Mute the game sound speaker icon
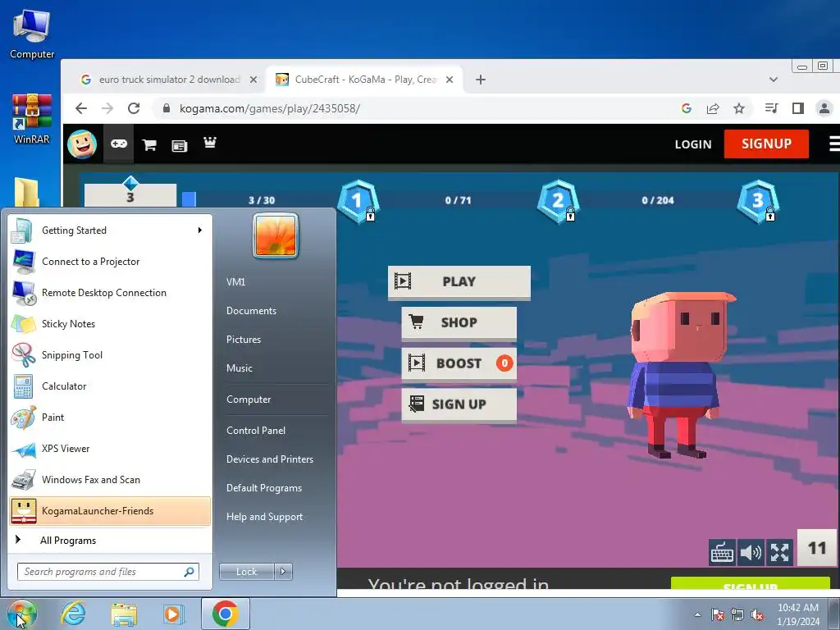The width and height of the screenshot is (840, 630). coord(751,552)
